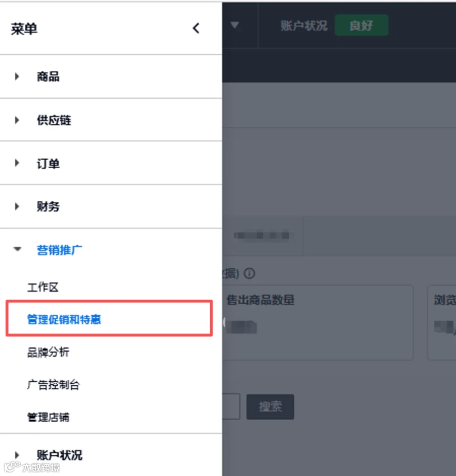The height and width of the screenshot is (476, 456).
Task: Collapse the 菜单 panel with the back chevron
Action: 196,28
